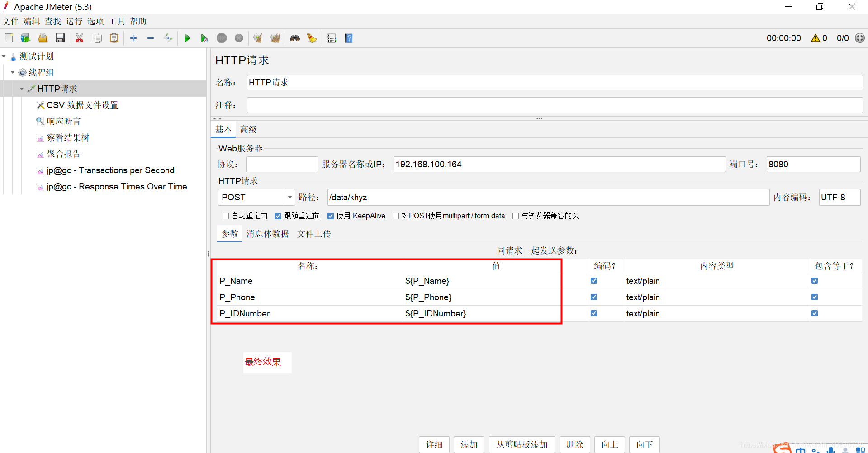
Task: Toggle 编码 checkbox for P_IDNumber row
Action: (594, 313)
